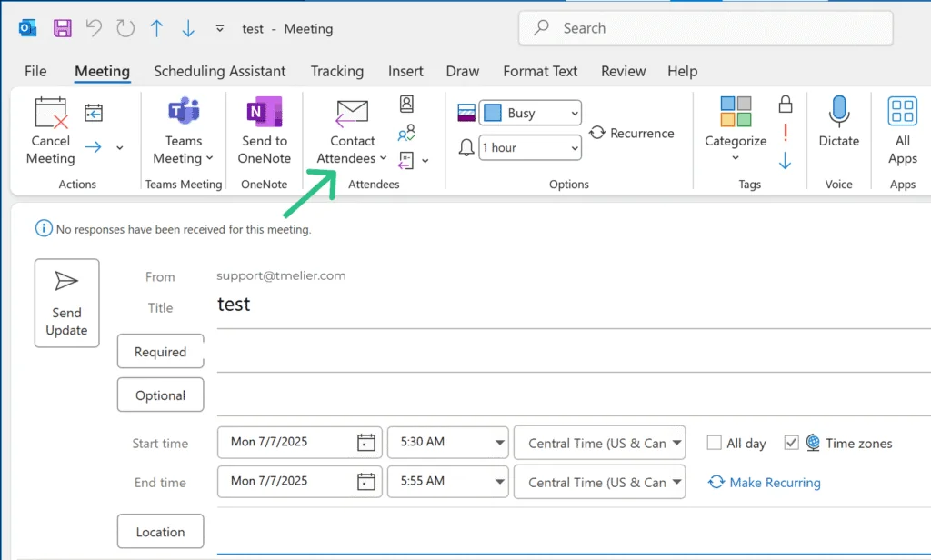Image resolution: width=931 pixels, height=560 pixels.
Task: Go to next item with down arrow
Action: click(x=188, y=28)
